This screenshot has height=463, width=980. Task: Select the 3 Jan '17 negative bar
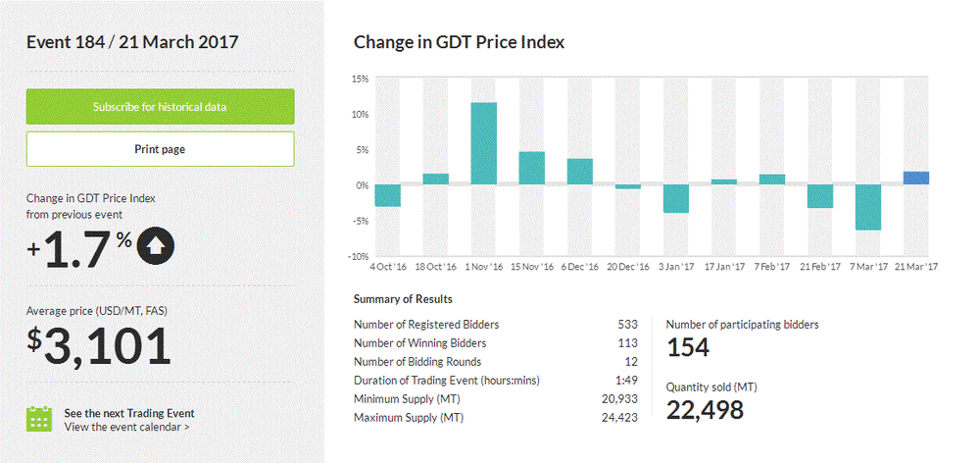tap(676, 198)
